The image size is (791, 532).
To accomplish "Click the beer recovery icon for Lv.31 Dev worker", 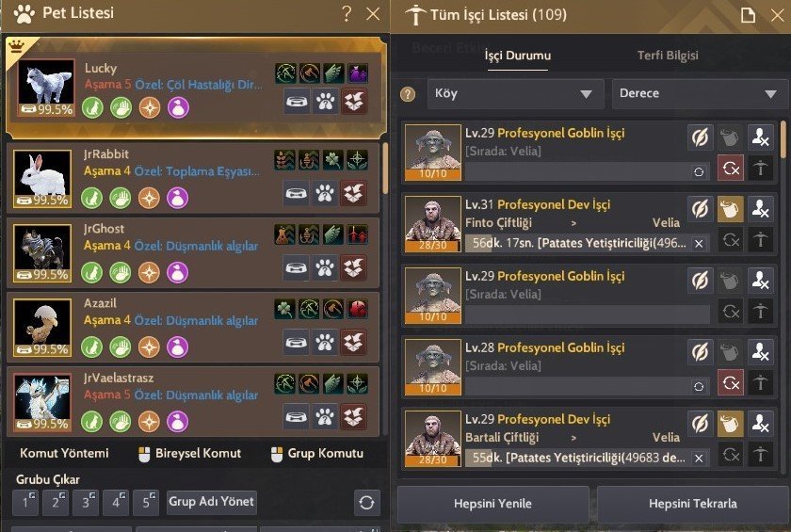I will click(730, 209).
